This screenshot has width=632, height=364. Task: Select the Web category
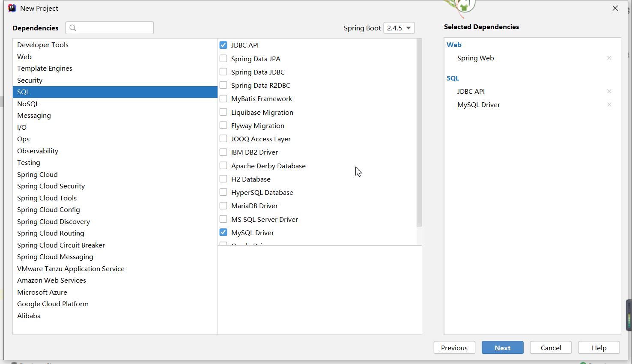pyautogui.click(x=115, y=57)
